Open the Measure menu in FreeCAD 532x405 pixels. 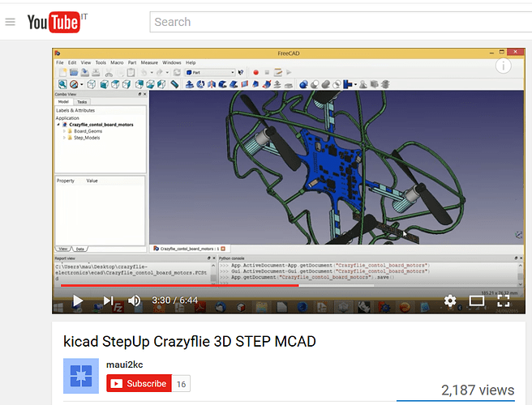[149, 62]
